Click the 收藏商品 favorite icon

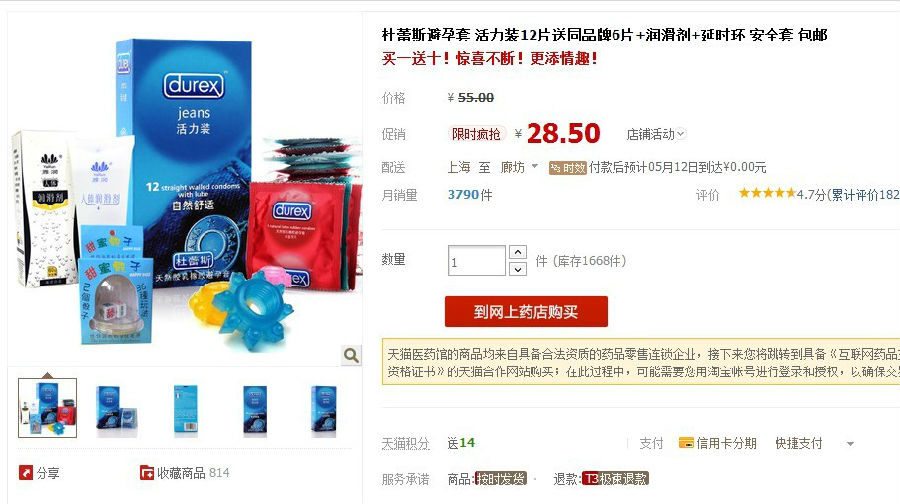coord(147,472)
